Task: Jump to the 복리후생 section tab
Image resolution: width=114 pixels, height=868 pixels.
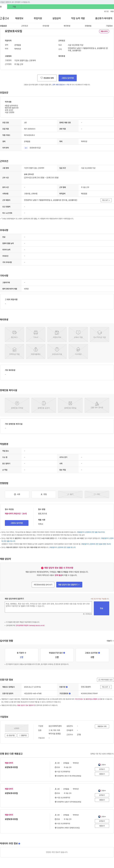Action: tap(67, 26)
